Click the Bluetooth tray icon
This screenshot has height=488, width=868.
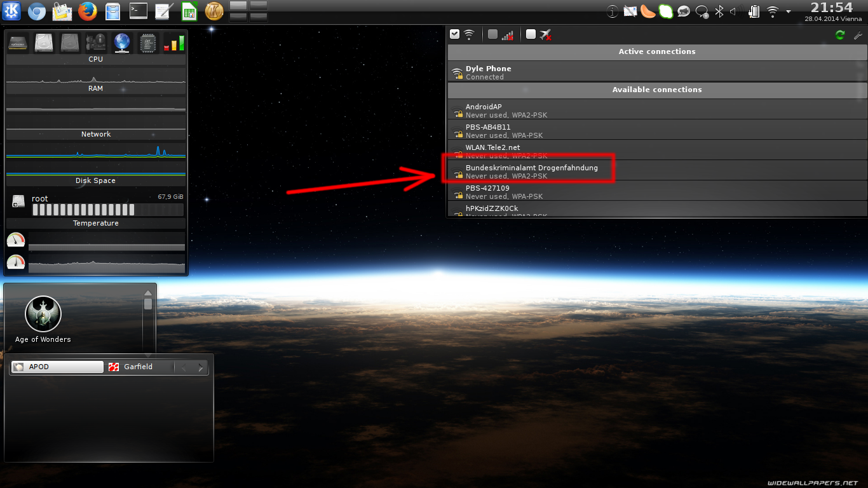pos(719,11)
